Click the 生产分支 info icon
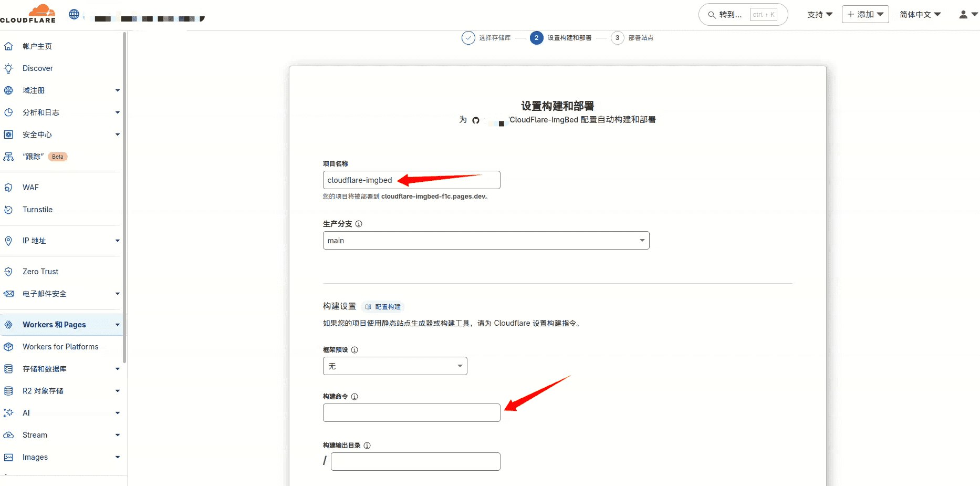980x486 pixels. [359, 224]
